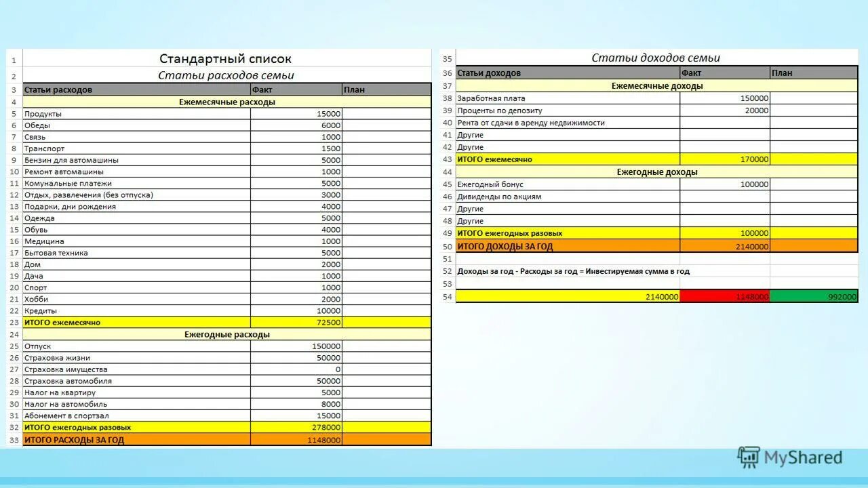Click the red cell showing 1148000
Viewport: 868px width, 488px height.
click(726, 296)
